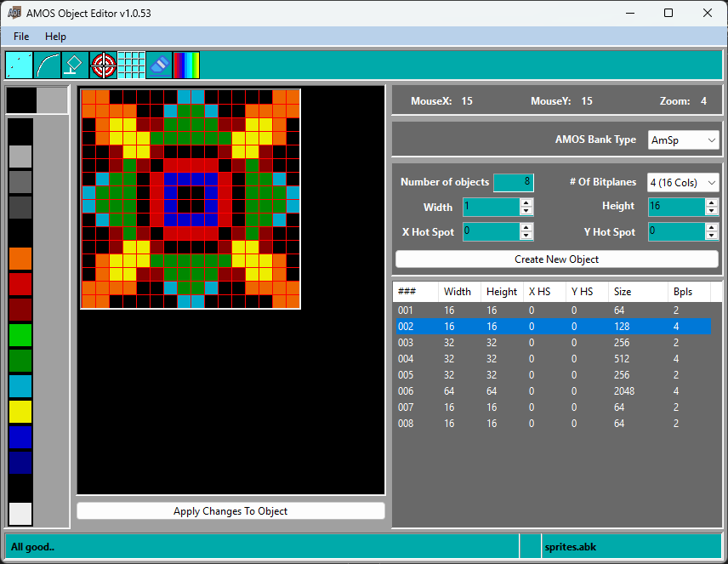This screenshot has height=564, width=728.
Task: Select object row 006
Action: pos(554,391)
